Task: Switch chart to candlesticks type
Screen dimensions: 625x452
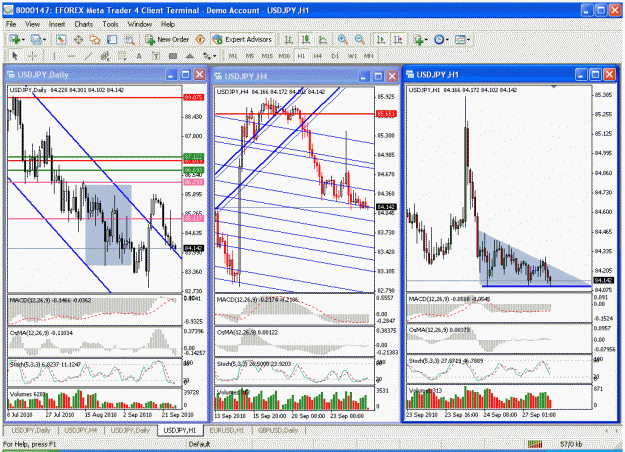Action: tap(306, 39)
